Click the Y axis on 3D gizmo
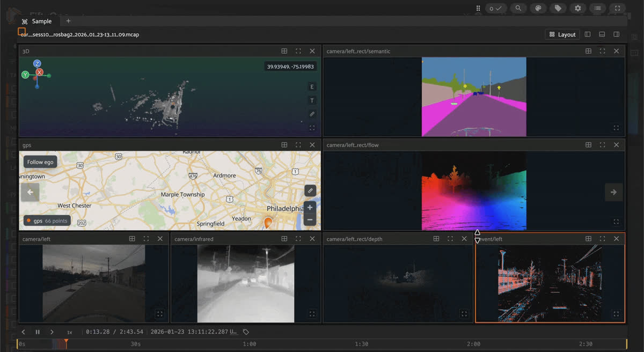This screenshot has height=352, width=644. pos(25,75)
